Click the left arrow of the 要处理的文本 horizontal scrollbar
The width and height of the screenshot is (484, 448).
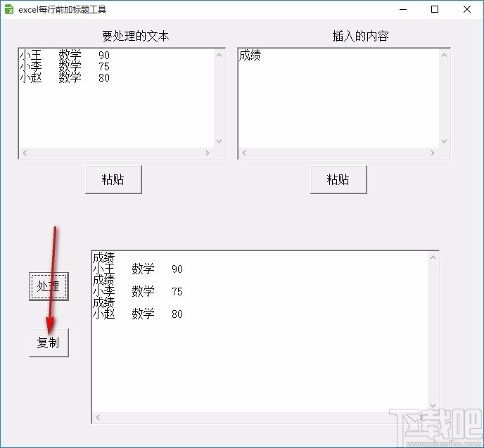pos(25,153)
